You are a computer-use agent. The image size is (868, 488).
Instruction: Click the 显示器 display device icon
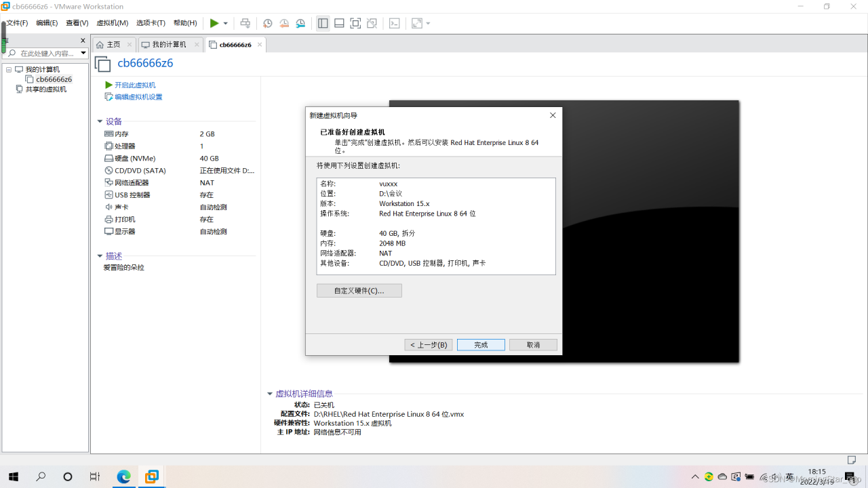[108, 232]
